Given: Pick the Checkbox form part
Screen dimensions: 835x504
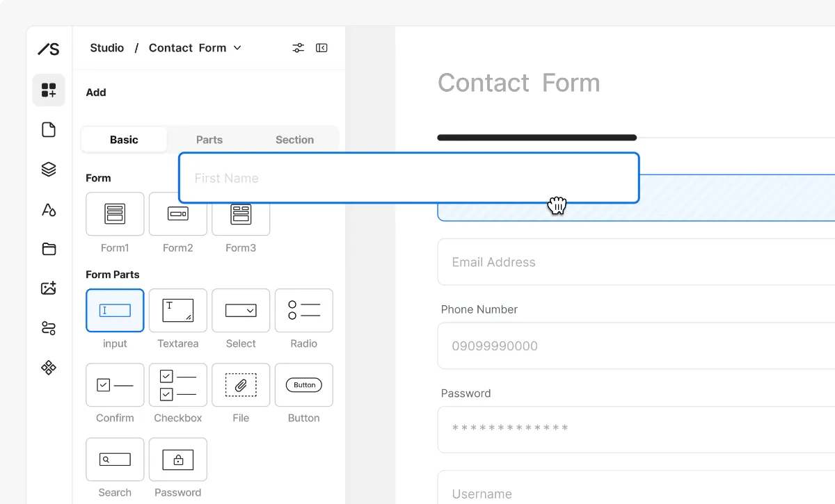Looking at the screenshot, I should [178, 384].
